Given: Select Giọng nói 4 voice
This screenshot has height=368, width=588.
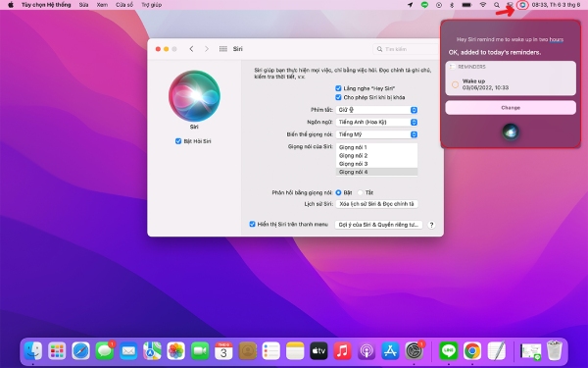Looking at the screenshot, I should click(376, 172).
